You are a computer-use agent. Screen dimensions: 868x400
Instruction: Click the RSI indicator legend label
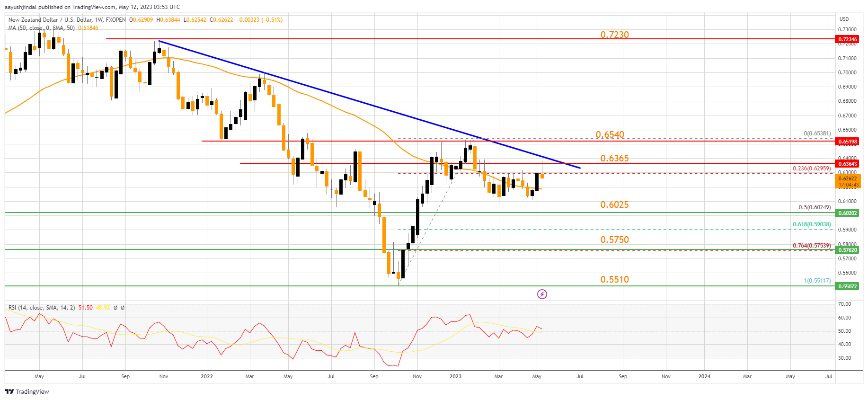click(42, 308)
